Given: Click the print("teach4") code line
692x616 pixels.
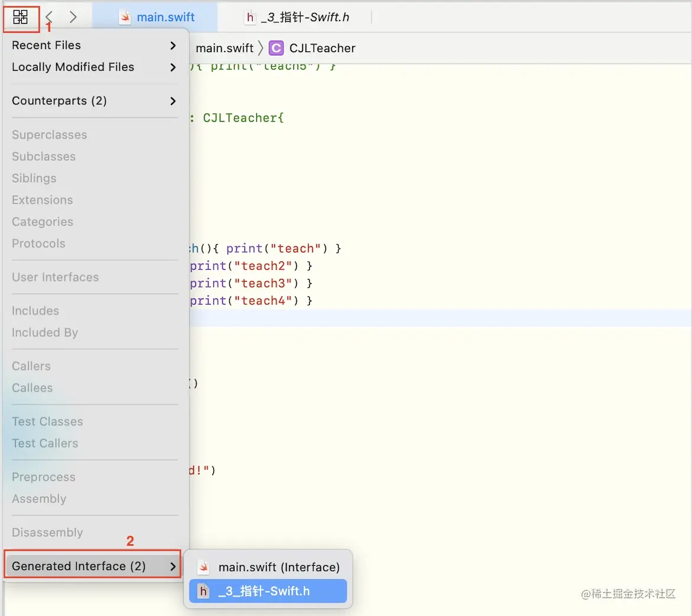Looking at the screenshot, I should pyautogui.click(x=251, y=301).
